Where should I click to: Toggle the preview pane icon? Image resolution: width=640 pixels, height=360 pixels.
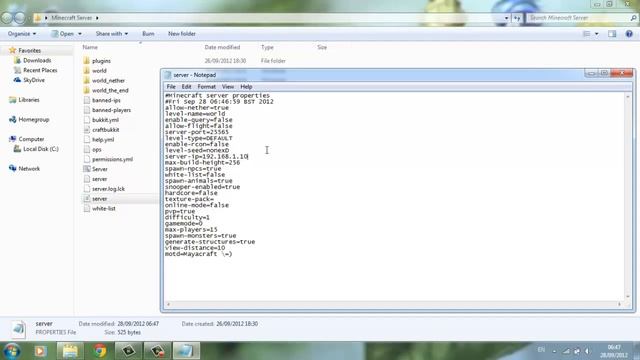pyautogui.click(x=612, y=34)
